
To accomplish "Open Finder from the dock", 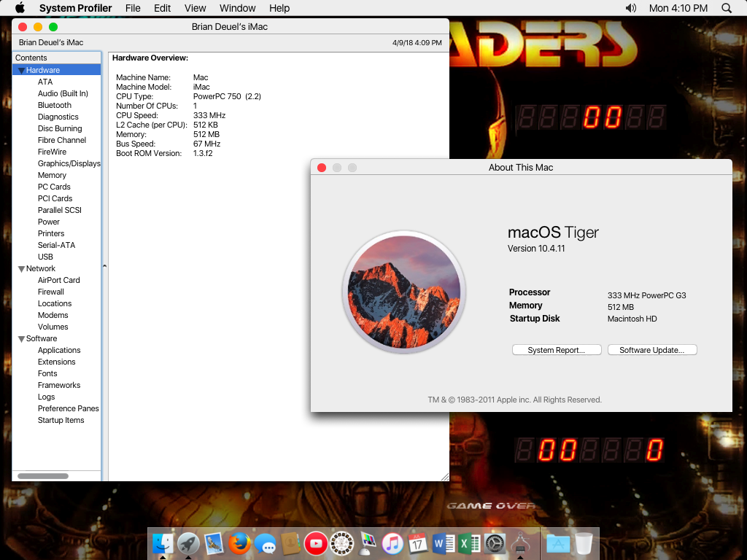I will point(163,543).
